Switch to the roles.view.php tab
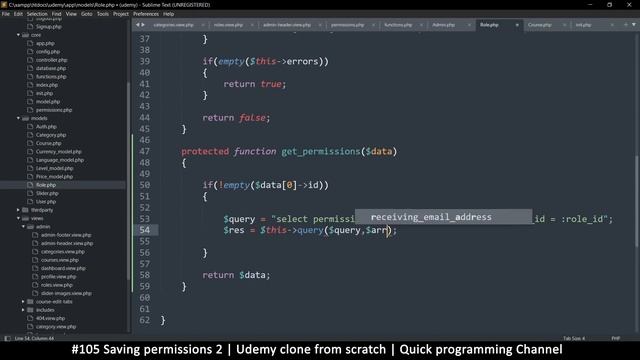Viewport: 640px width, 360px height. click(228, 25)
